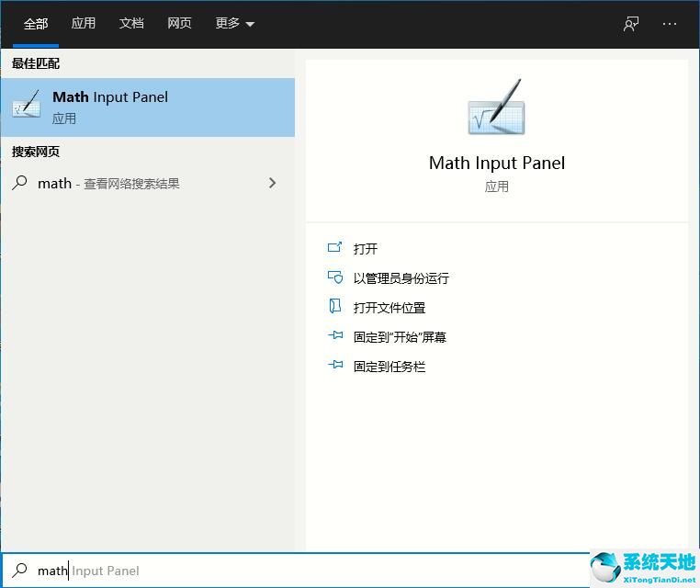The image size is (700, 588).
Task: Select Math Input Panel best match result
Action: 148,107
